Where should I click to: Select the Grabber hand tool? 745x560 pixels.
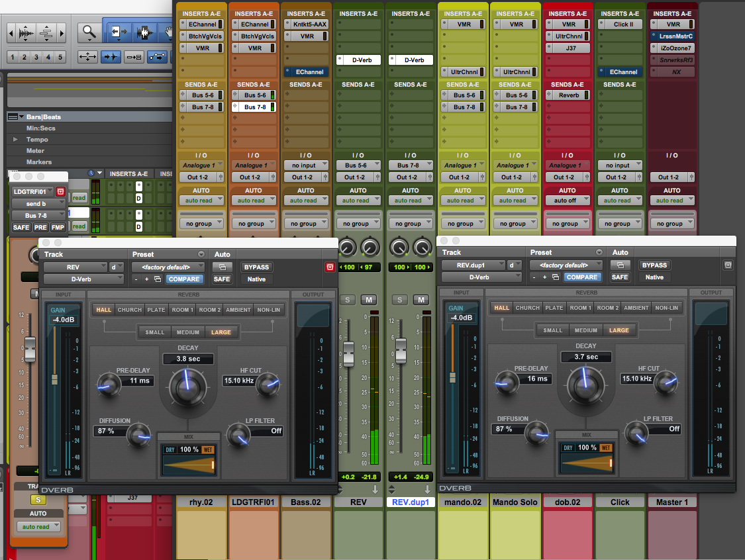click(x=168, y=31)
